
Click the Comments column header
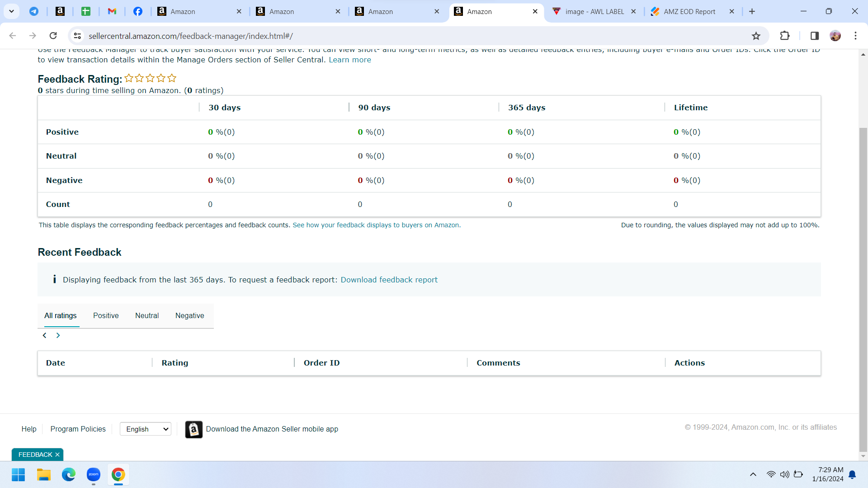498,363
